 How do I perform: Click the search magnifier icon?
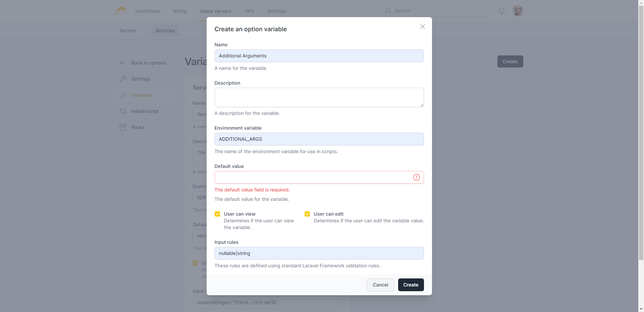(388, 11)
